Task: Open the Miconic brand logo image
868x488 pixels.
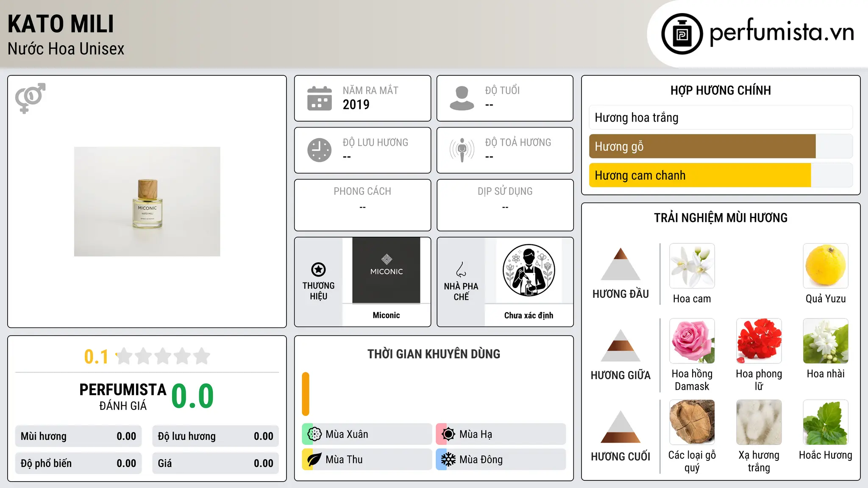Action: pos(386,270)
